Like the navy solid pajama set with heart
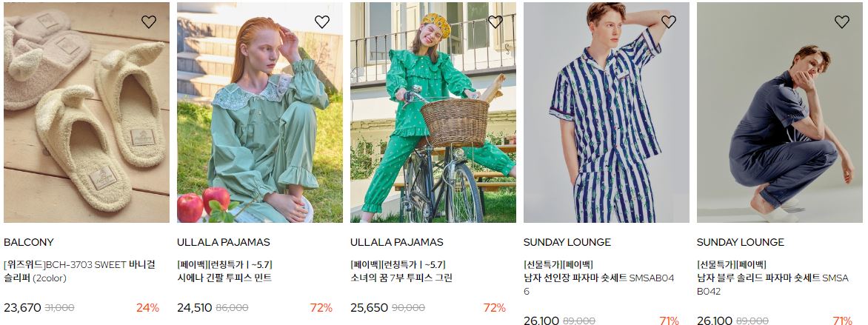Image resolution: width=868 pixels, height=325 pixels. point(841,21)
